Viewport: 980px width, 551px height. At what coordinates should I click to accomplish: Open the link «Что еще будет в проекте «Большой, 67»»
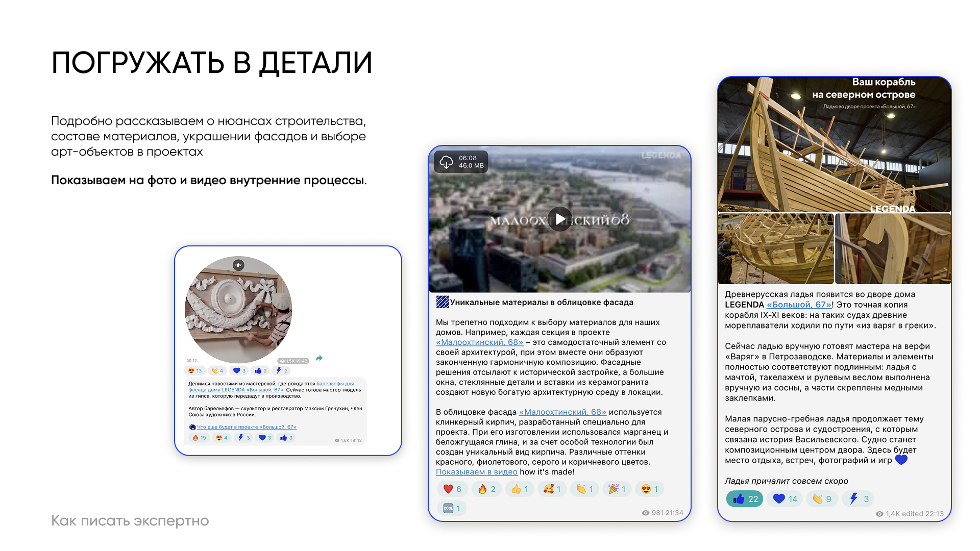(x=247, y=427)
